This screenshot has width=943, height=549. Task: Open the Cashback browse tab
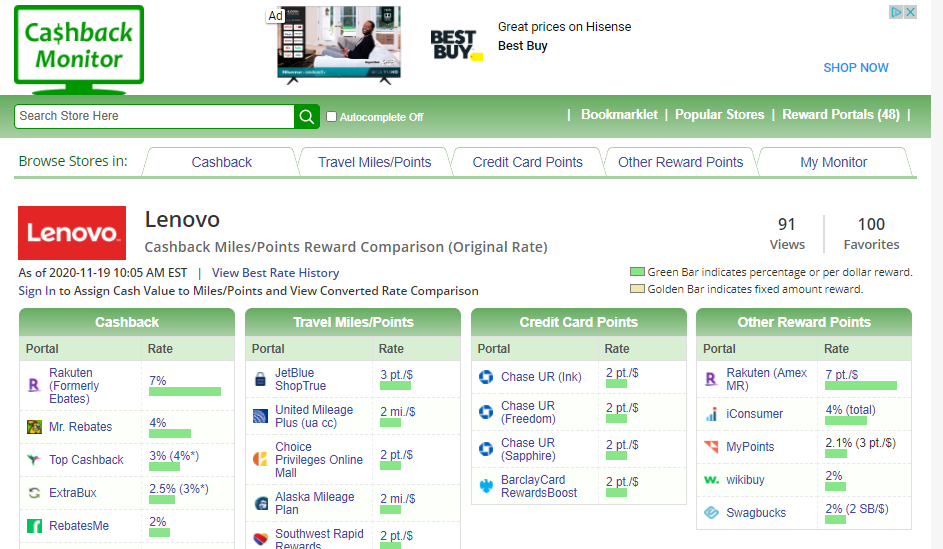[221, 162]
